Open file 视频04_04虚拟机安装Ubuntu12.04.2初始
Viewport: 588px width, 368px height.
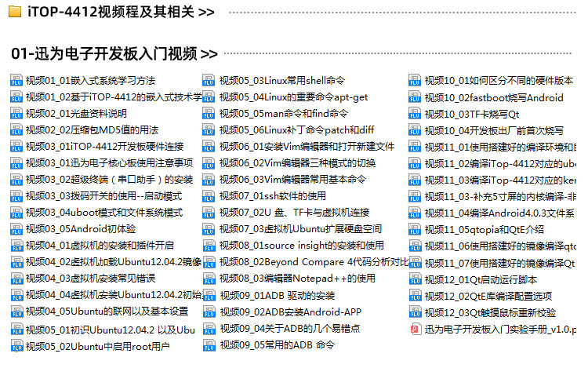click(114, 295)
